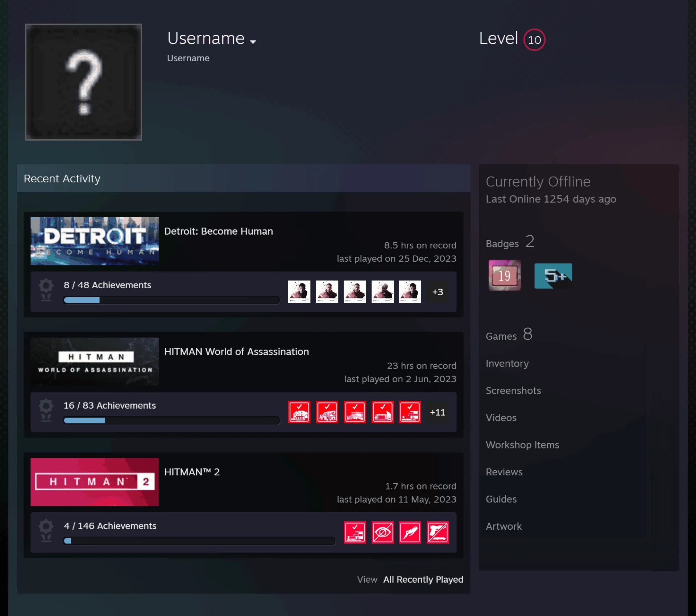Open the HITMAN 2 red banner image
Image resolution: width=696 pixels, height=616 pixels.
coord(95,482)
